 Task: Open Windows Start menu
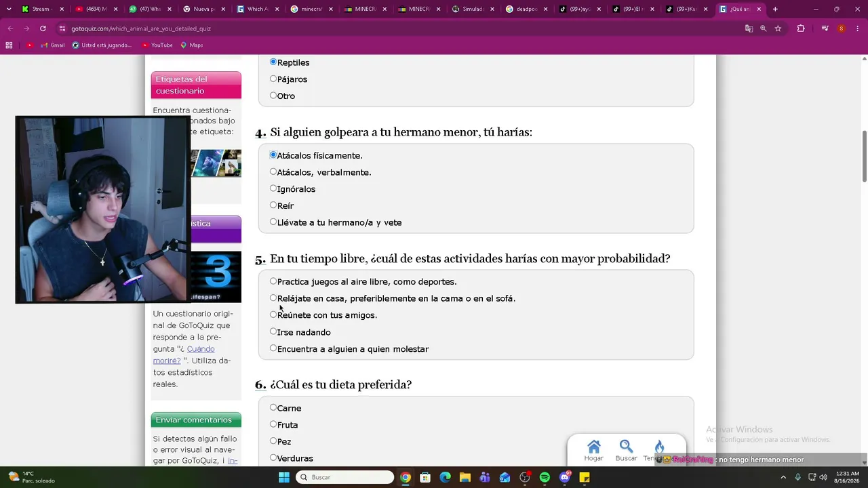(x=284, y=477)
